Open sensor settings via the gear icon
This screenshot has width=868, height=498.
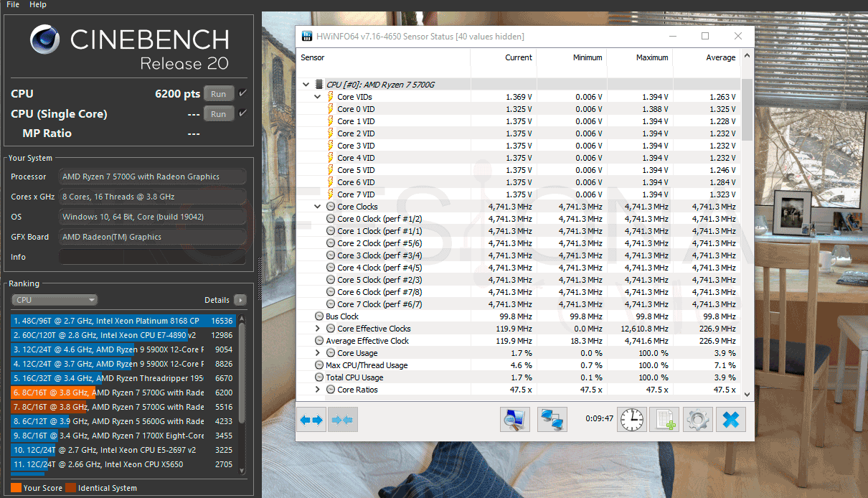(698, 420)
